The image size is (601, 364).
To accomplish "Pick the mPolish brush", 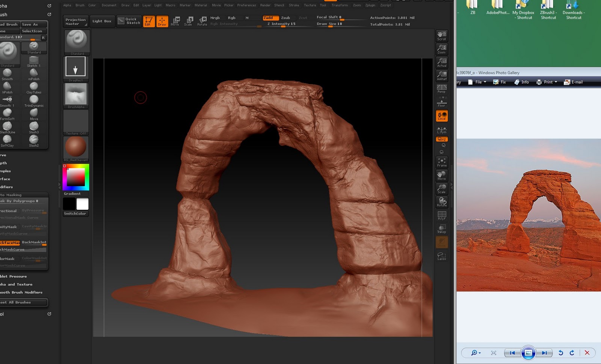I will click(x=34, y=74).
